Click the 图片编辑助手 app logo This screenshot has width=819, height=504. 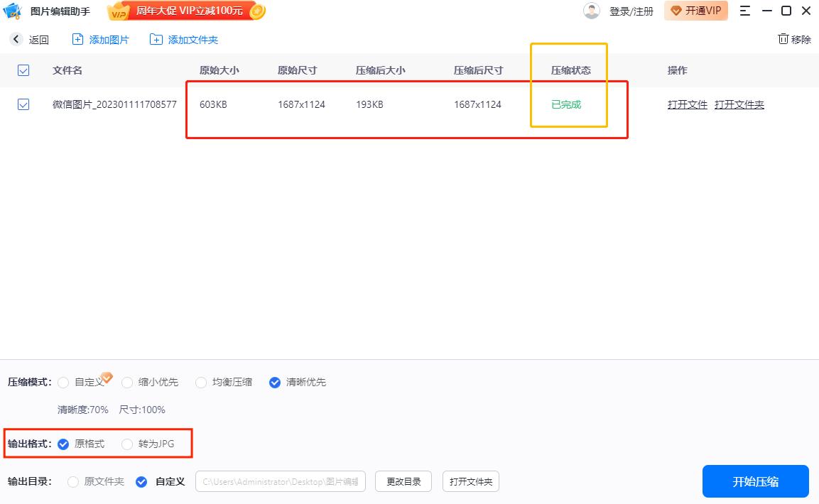11,11
